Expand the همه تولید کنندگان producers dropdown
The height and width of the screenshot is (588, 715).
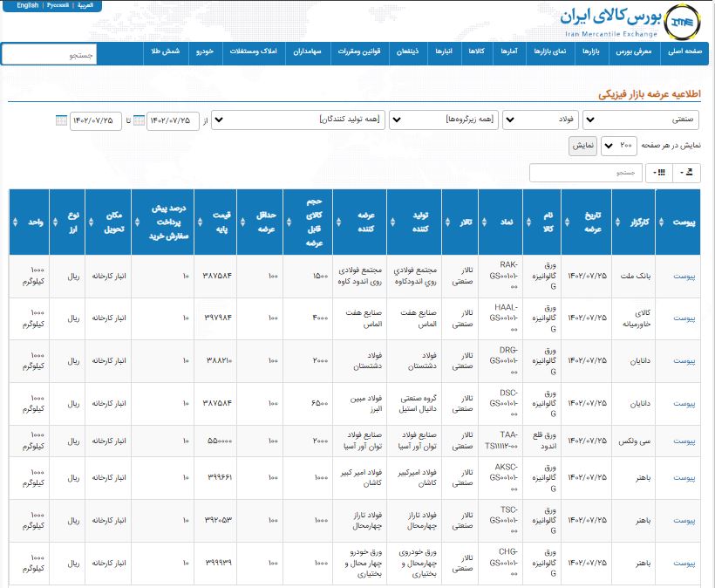[x=298, y=120]
